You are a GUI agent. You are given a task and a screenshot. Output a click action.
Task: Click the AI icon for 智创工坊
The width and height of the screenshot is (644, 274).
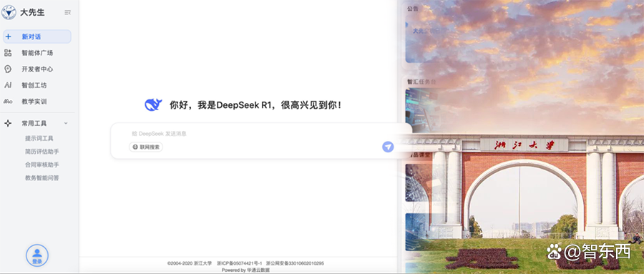pos(8,85)
